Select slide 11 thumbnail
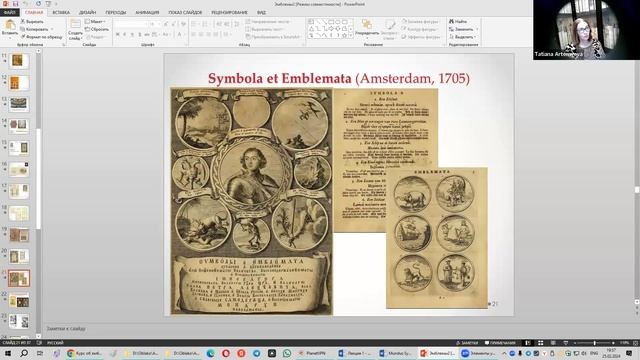 (x=19, y=61)
